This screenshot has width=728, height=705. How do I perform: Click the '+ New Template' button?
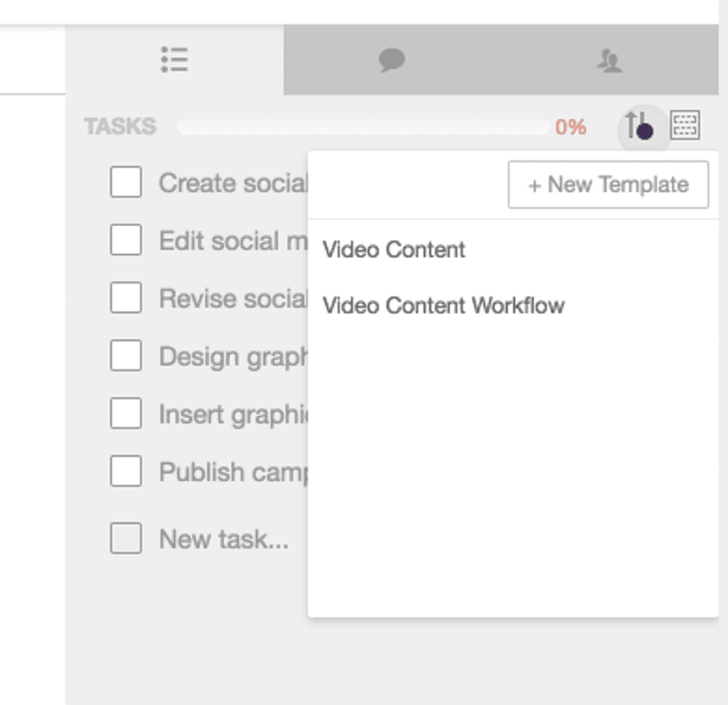pyautogui.click(x=608, y=184)
